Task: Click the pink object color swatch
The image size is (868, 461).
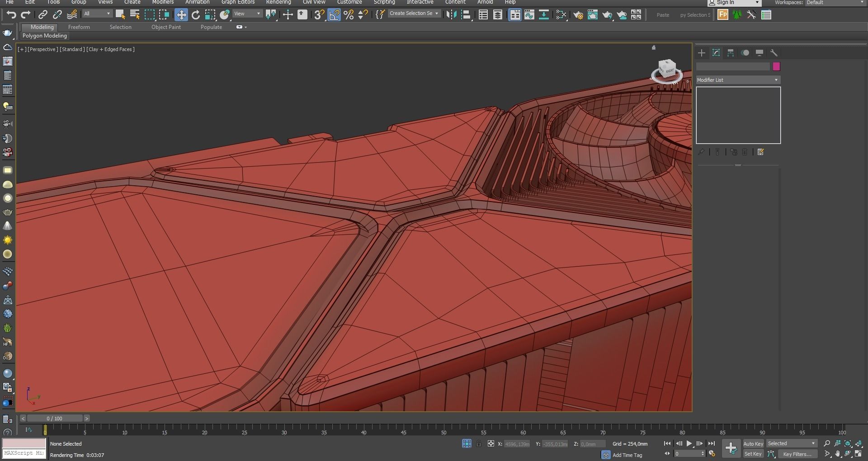Action: (776, 66)
